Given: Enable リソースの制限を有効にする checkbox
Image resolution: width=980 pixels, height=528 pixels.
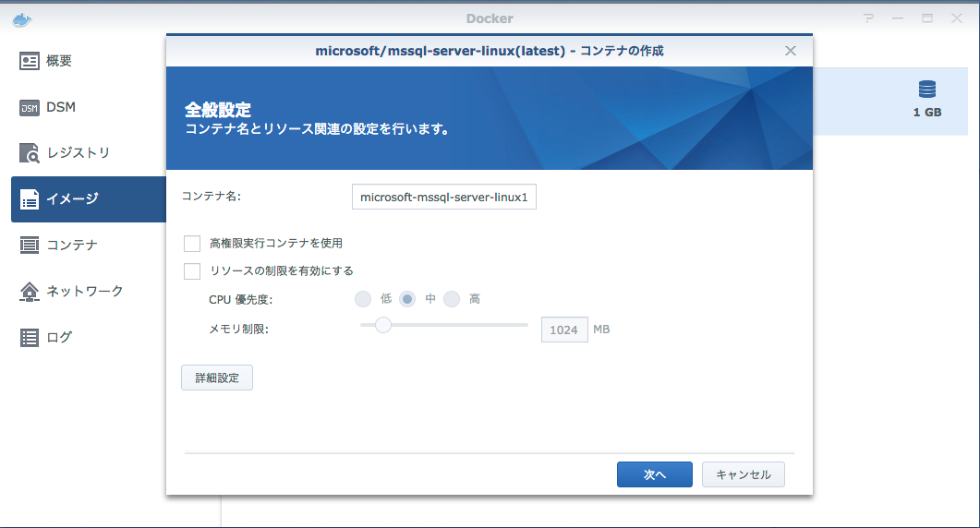Looking at the screenshot, I should [192, 270].
